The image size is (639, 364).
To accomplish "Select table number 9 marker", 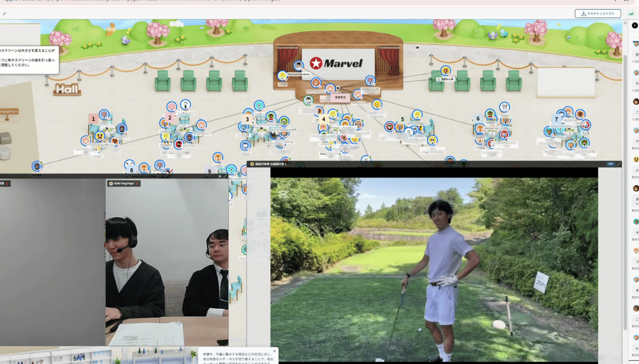I will point(209,171).
